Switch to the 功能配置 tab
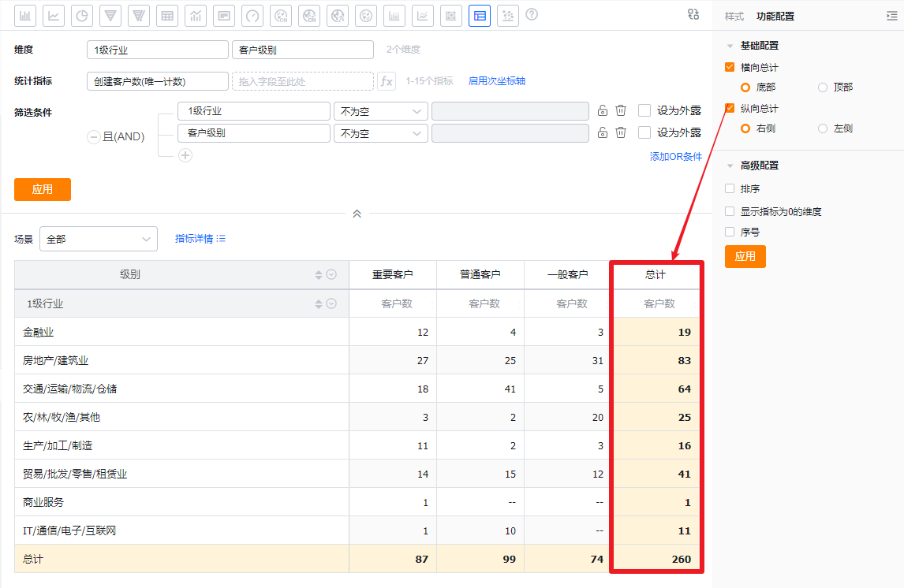This screenshot has width=904, height=588. [775, 16]
